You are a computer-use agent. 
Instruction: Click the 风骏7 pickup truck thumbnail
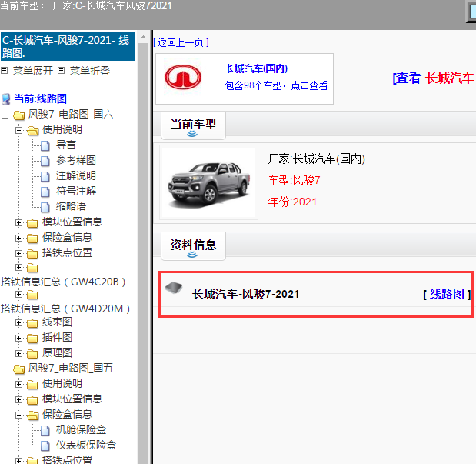point(209,182)
